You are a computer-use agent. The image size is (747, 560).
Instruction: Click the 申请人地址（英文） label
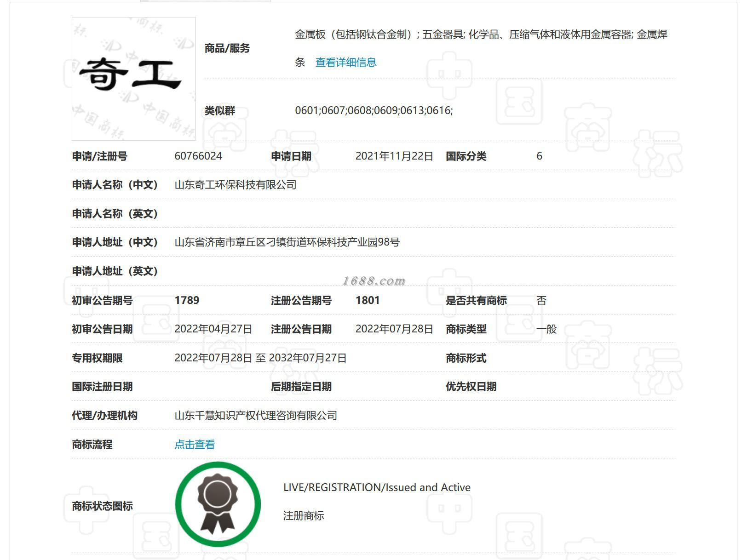[115, 271]
